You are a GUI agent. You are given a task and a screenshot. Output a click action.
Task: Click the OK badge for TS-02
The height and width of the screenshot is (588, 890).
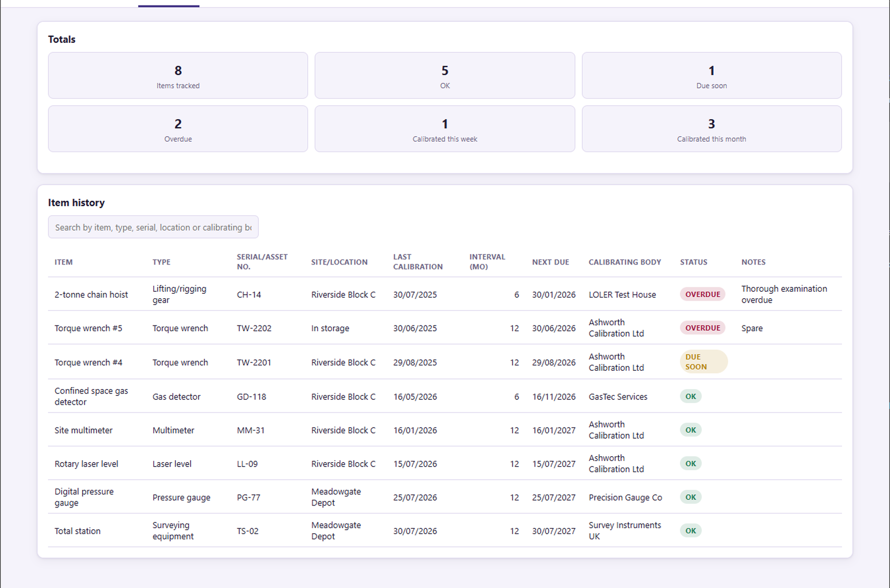click(690, 531)
